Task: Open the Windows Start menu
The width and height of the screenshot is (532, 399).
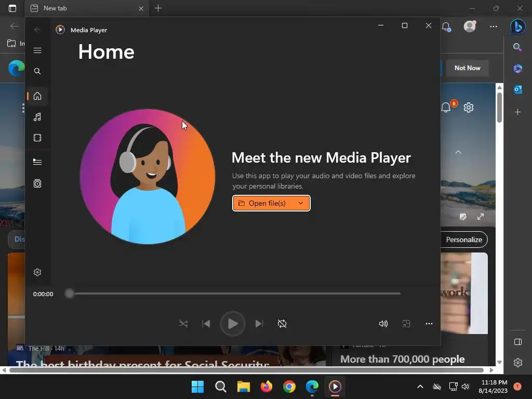Action: (197, 387)
